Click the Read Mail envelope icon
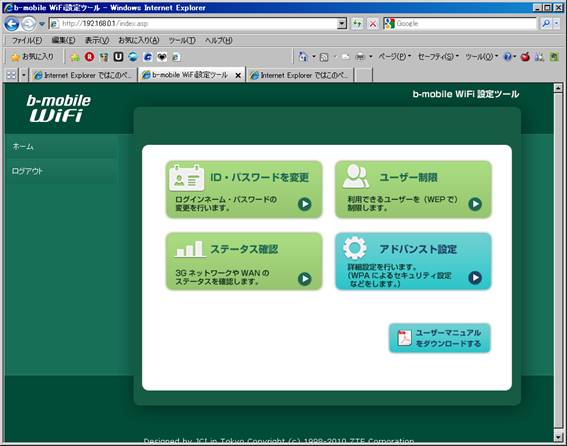This screenshot has width=567, height=446. (346, 57)
